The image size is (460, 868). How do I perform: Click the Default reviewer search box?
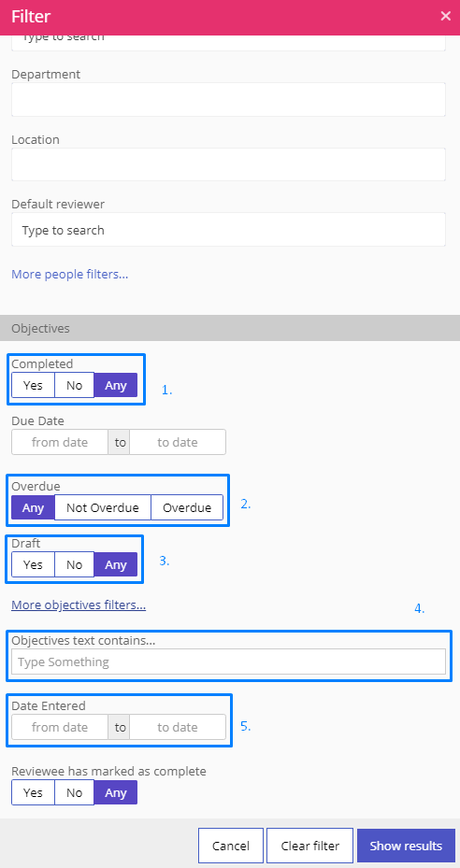(228, 230)
